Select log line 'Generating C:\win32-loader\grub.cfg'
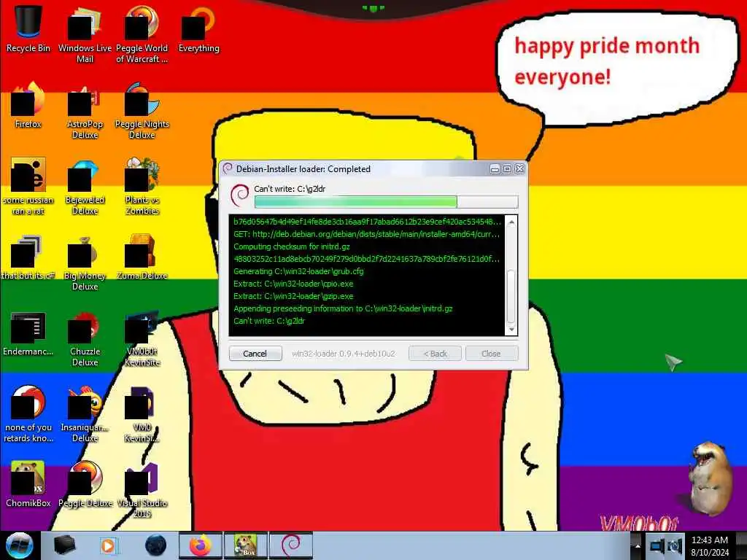The image size is (747, 560). point(298,271)
